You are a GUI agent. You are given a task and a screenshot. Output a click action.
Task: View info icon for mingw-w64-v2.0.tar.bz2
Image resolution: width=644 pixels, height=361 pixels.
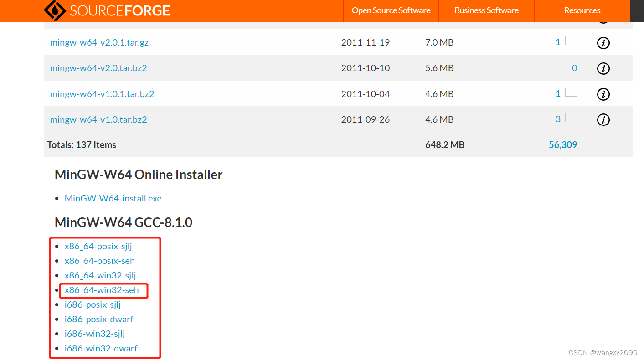click(x=603, y=68)
